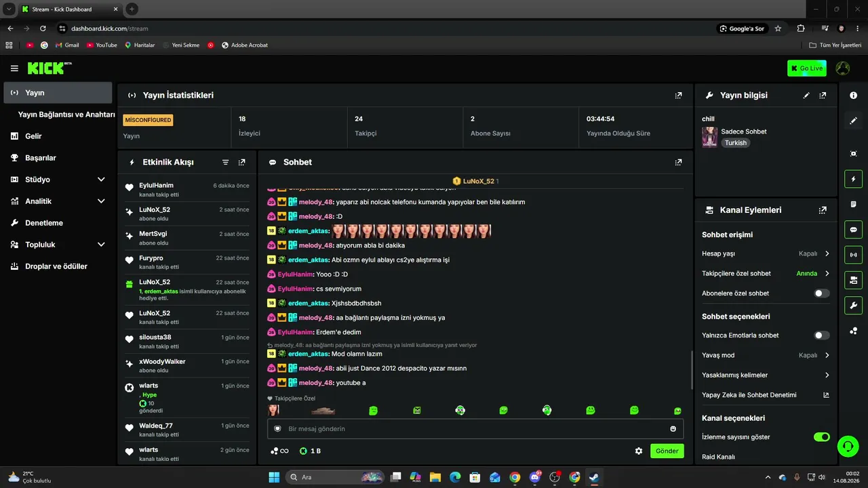The width and height of the screenshot is (868, 488).
Task: Open Hesap yaşı options
Action: tap(766, 253)
